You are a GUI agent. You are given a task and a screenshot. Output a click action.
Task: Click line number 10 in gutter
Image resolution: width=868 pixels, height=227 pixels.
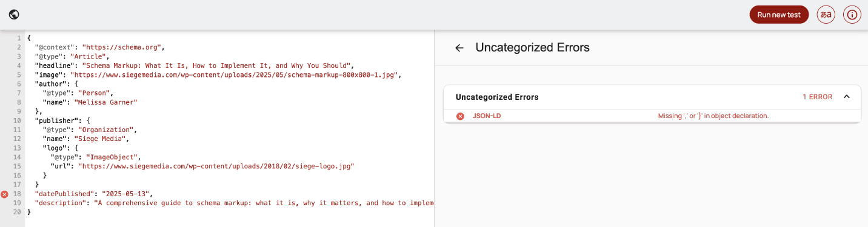18,120
